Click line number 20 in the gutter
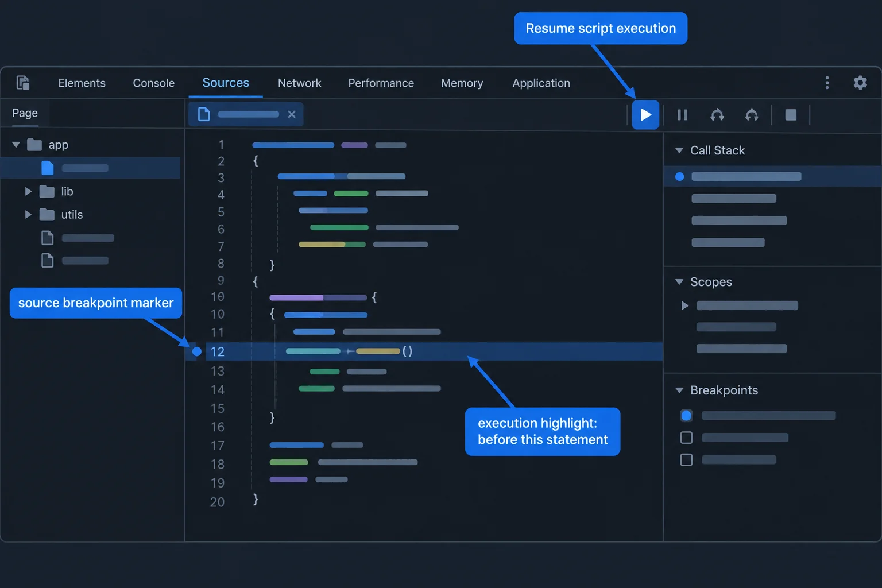882x588 pixels. (217, 502)
